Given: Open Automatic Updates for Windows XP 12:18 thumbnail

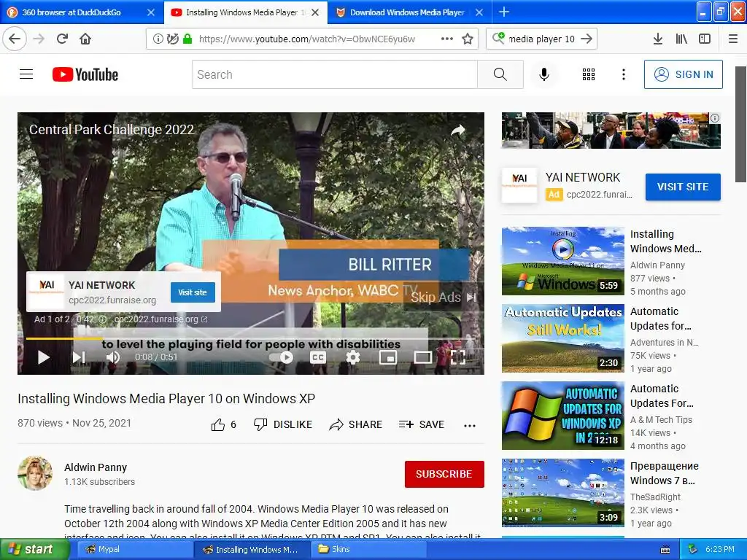Looking at the screenshot, I should tap(562, 415).
